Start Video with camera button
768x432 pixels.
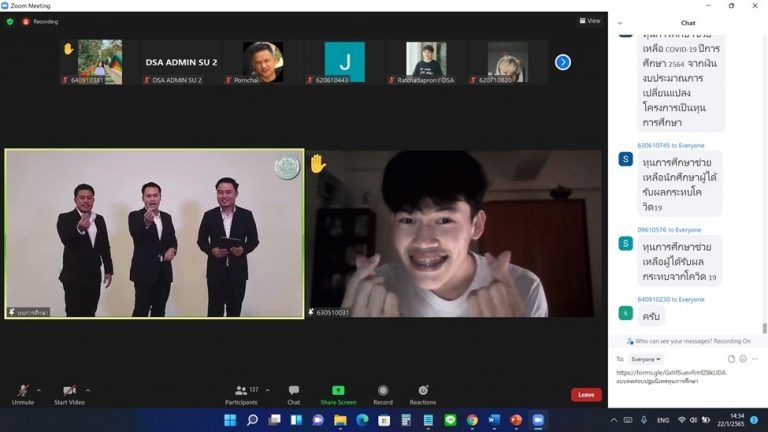click(69, 394)
